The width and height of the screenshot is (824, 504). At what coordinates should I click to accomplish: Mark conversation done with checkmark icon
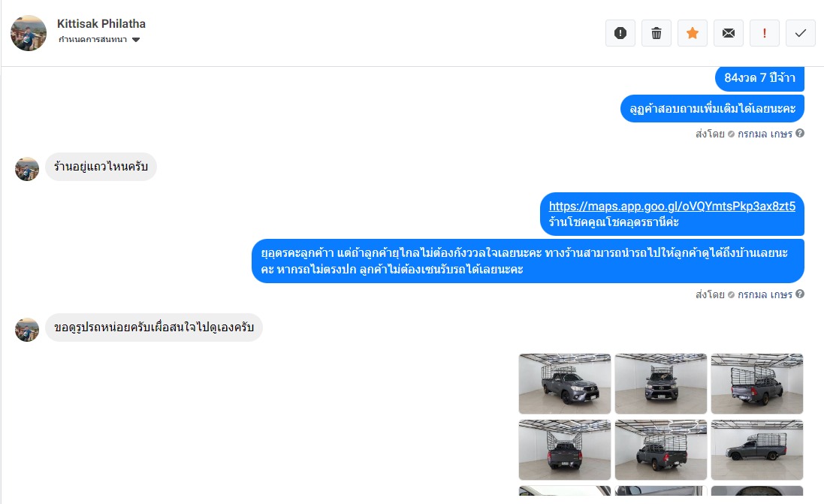tap(801, 33)
